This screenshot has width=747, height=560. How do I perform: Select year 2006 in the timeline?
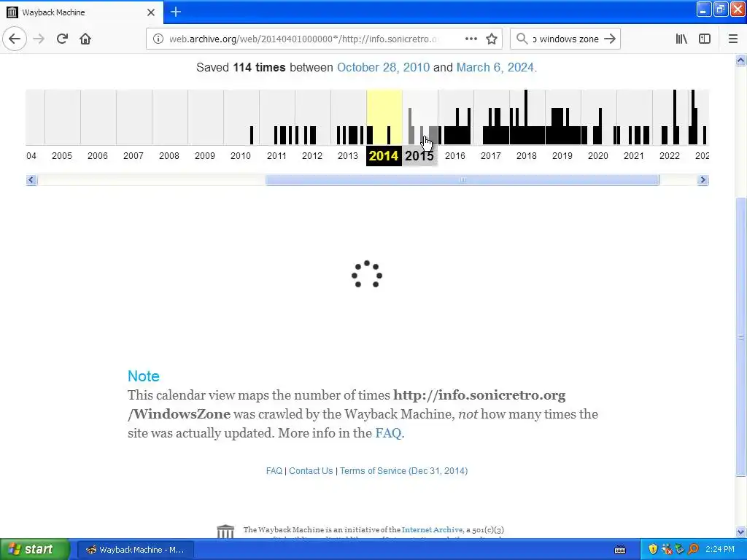point(98,156)
